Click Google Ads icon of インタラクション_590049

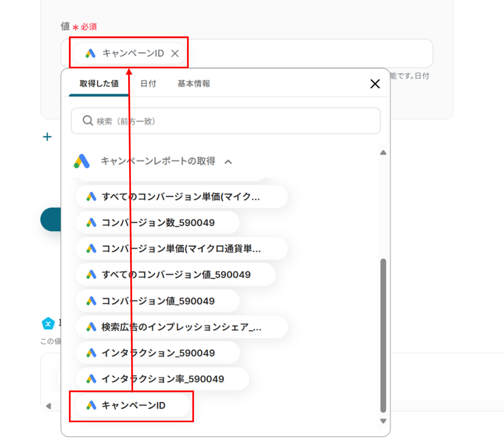pos(91,353)
